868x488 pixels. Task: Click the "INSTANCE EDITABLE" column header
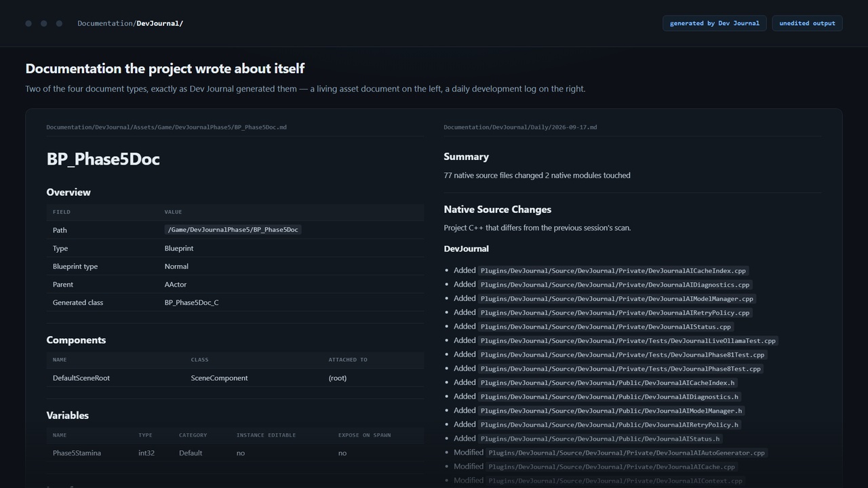click(266, 435)
